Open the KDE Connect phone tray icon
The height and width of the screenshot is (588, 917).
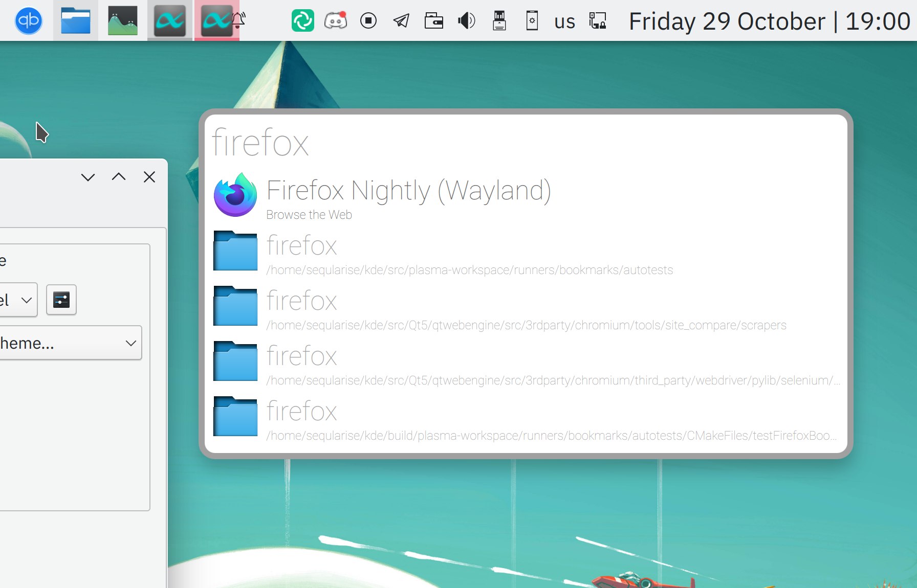[532, 21]
